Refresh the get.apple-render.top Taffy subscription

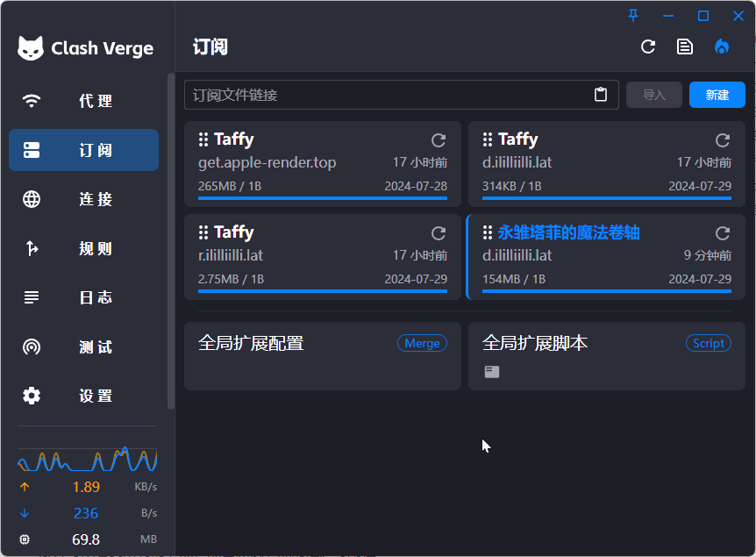(439, 140)
